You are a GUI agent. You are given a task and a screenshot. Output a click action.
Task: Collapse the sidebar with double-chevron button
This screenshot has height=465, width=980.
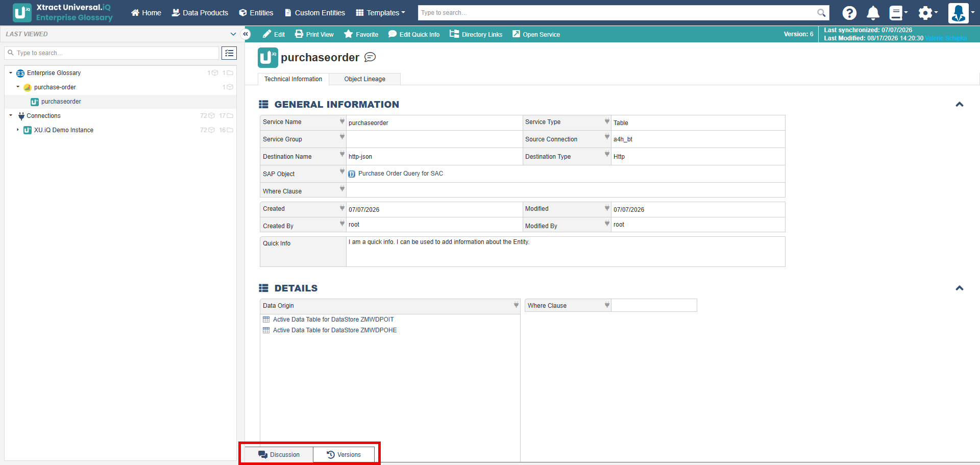[246, 34]
